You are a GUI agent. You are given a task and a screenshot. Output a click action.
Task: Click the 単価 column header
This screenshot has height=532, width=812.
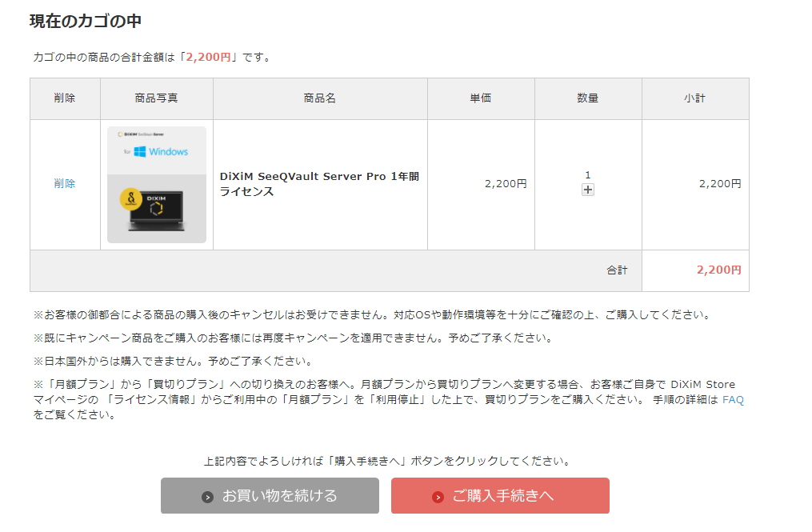pos(481,98)
